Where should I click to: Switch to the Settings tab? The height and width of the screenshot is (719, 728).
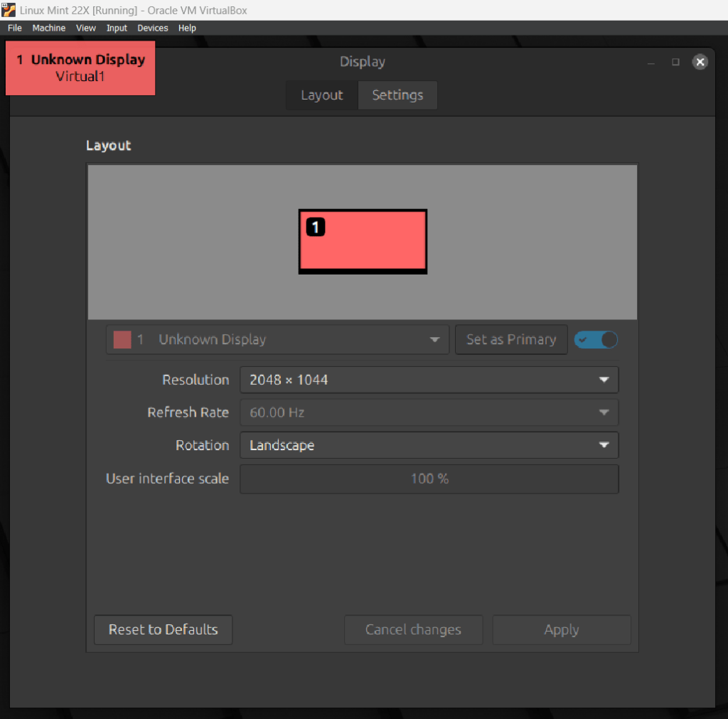click(397, 95)
